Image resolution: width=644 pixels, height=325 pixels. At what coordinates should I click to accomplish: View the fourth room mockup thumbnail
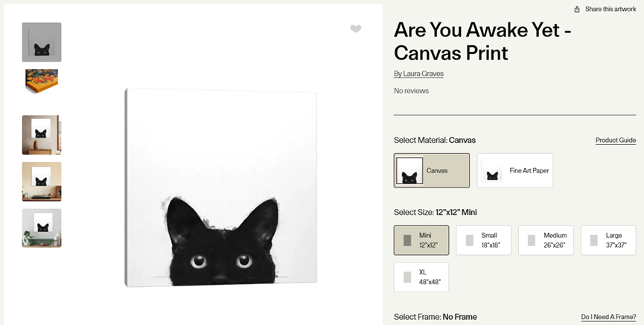point(42,181)
